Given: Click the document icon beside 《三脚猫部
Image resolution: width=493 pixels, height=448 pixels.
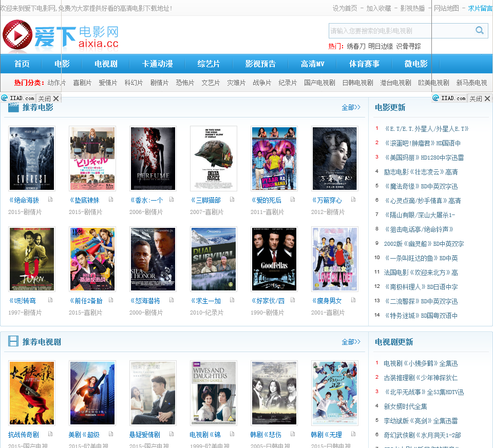Looking at the screenshot, I should pyautogui.click(x=232, y=199).
